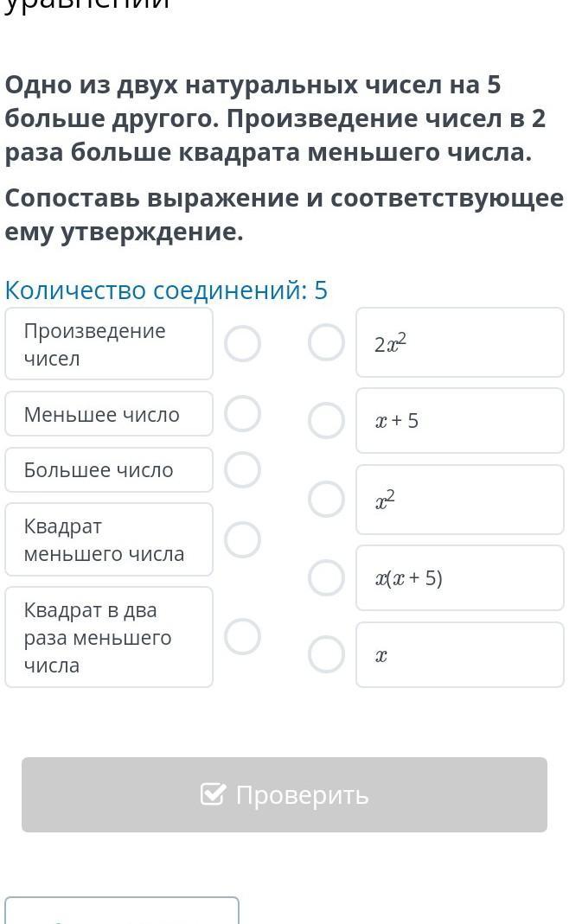Image resolution: width=582 pixels, height=924 pixels.
Task: Click the x + 5 expression card
Action: point(459,421)
